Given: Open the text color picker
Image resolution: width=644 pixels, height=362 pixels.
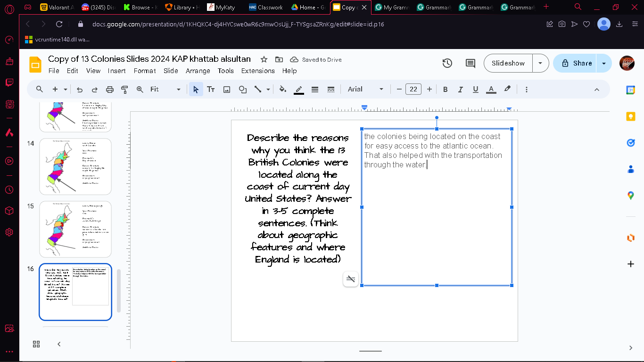Looking at the screenshot, I should point(491,89).
